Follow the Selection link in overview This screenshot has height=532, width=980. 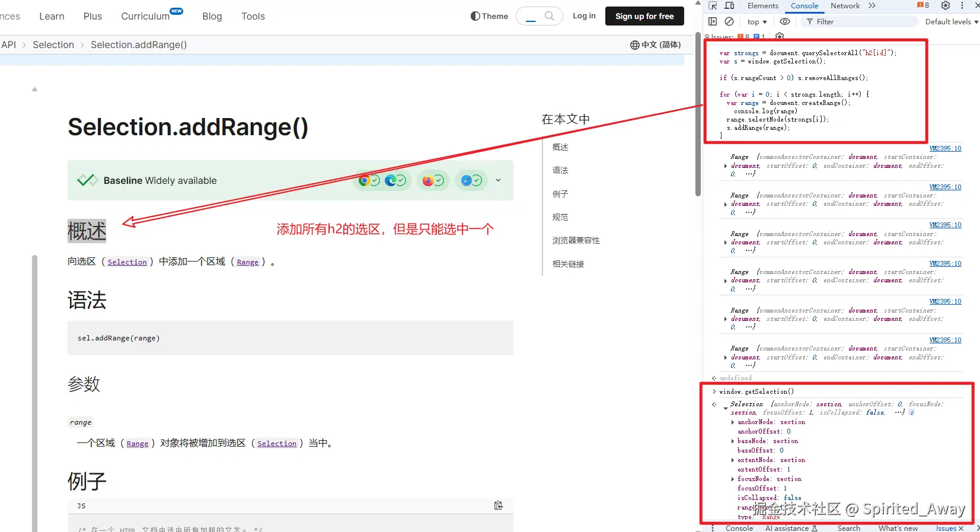point(127,262)
